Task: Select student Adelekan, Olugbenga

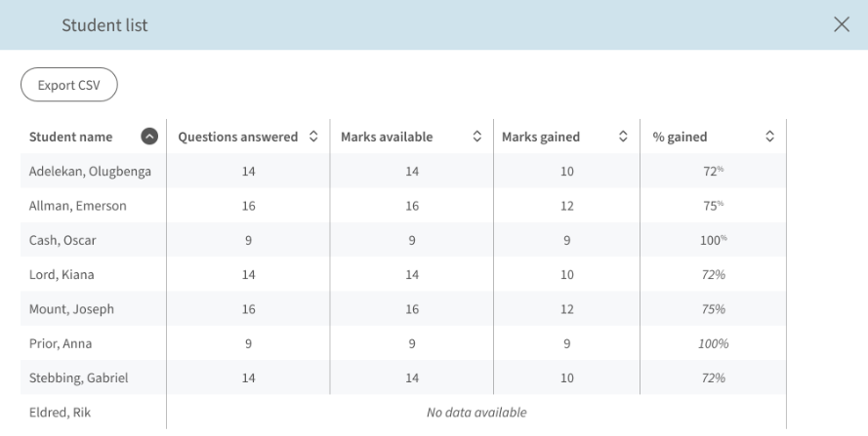Action: 90,172
